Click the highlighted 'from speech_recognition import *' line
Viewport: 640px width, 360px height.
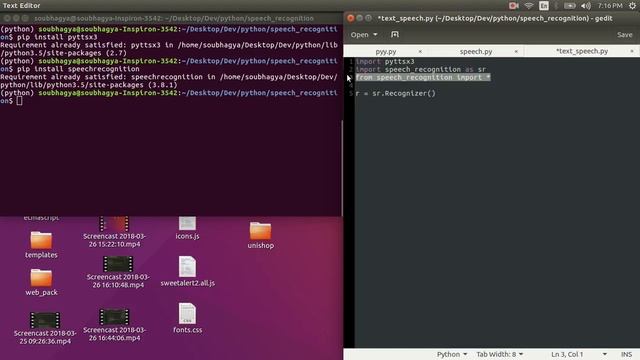(423, 77)
